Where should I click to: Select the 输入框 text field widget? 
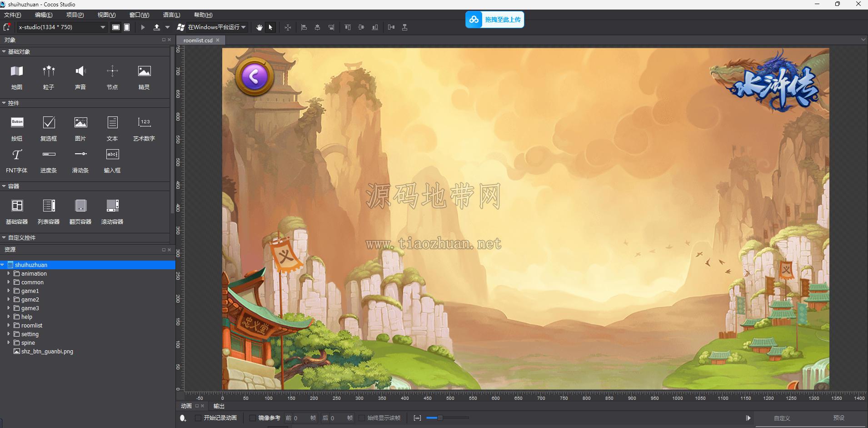(112, 160)
